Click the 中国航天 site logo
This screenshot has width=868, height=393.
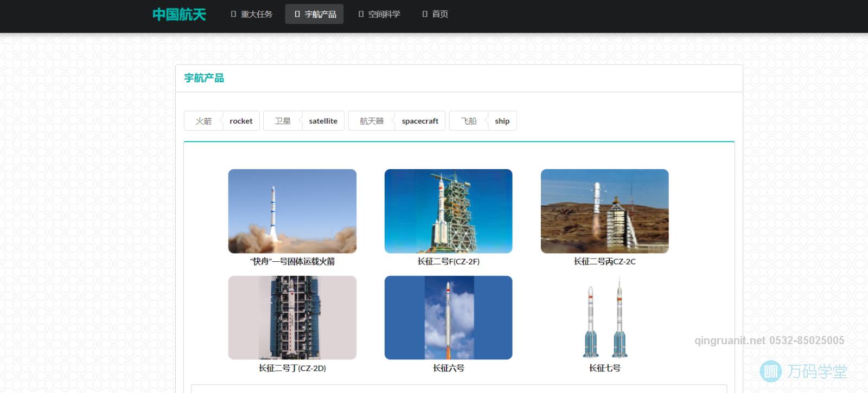point(179,14)
